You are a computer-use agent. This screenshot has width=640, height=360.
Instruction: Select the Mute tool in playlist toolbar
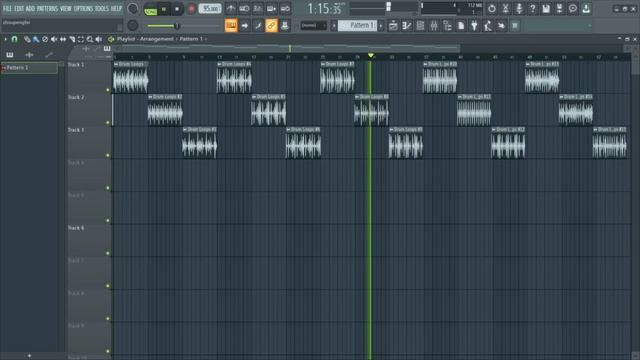[54, 39]
